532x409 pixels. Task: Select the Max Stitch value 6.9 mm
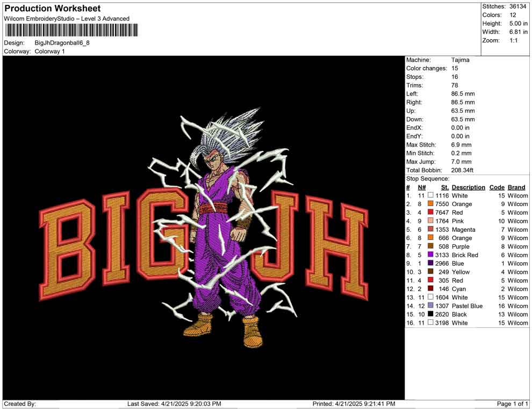pyautogui.click(x=462, y=144)
